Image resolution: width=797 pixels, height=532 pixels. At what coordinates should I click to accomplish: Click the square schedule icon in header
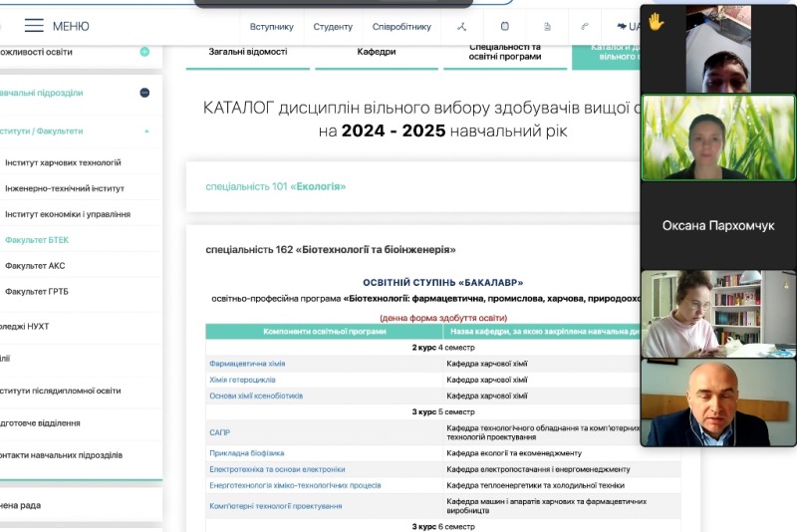(x=505, y=27)
